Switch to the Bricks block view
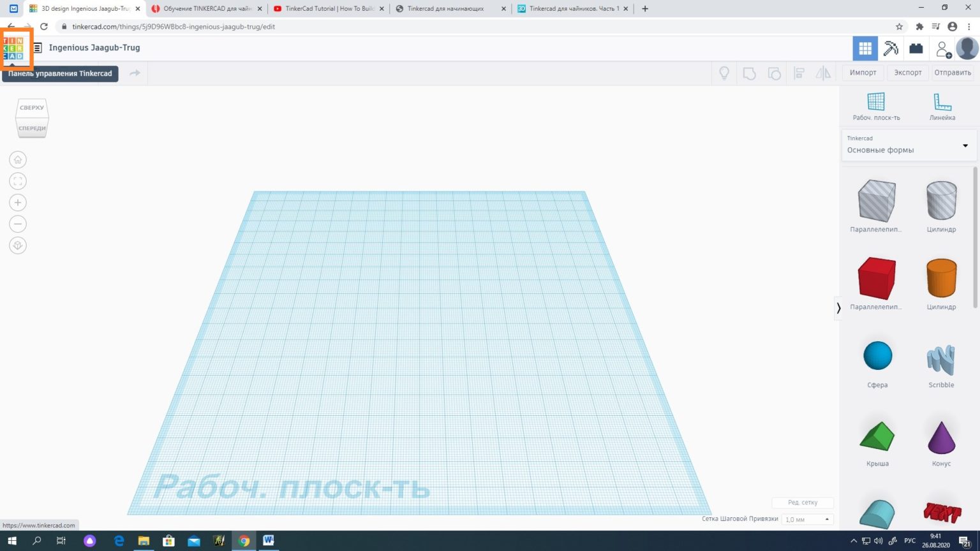 point(916,48)
